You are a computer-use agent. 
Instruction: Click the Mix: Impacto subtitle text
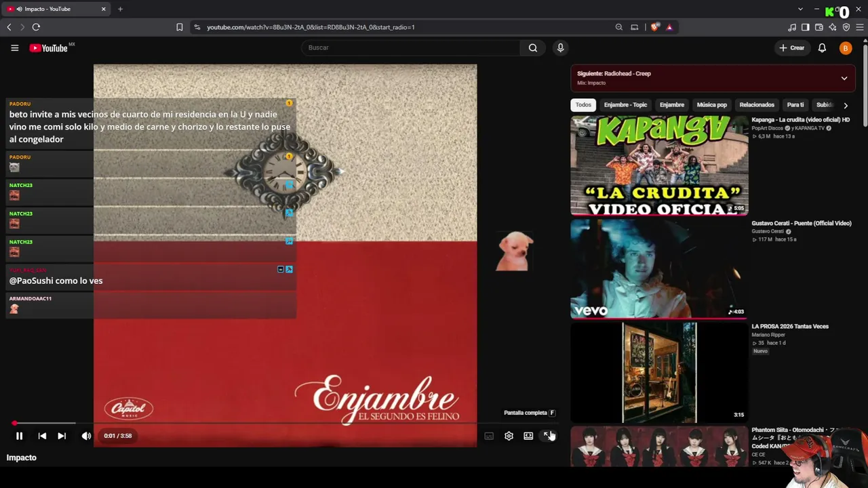(591, 83)
